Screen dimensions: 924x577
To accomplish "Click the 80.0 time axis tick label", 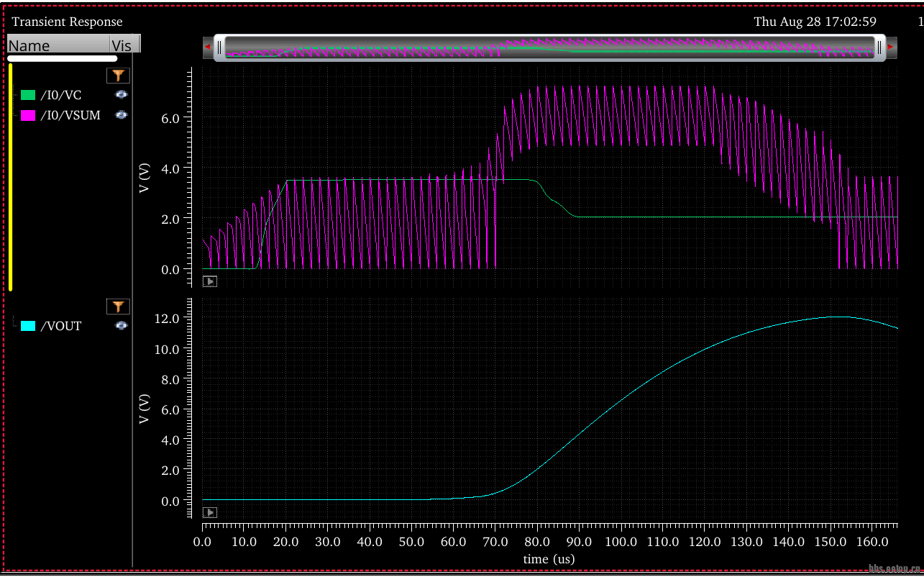I will 537,540.
